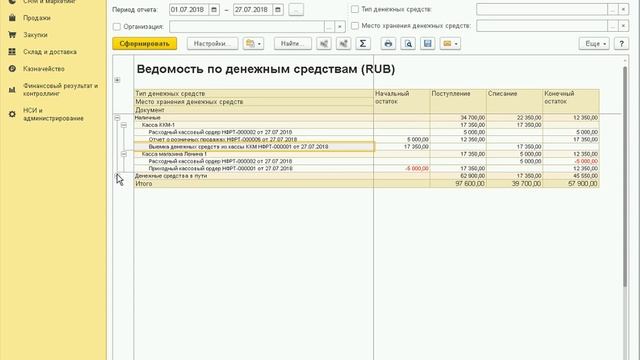Open the Казначейство section
Viewport: 640px width, 360px height.
44,69
